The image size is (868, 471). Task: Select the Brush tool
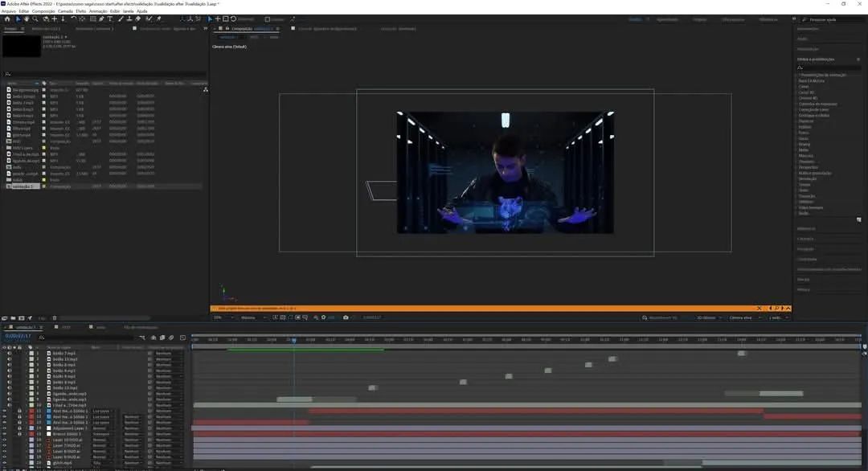120,18
